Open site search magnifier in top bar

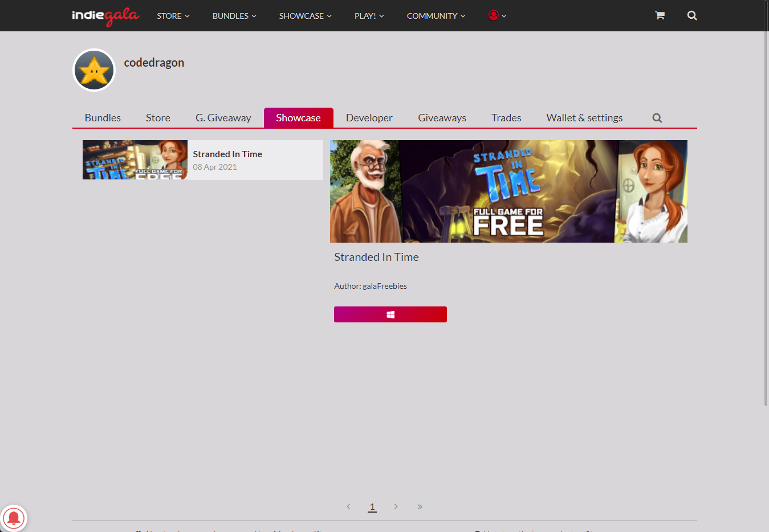[x=692, y=15]
